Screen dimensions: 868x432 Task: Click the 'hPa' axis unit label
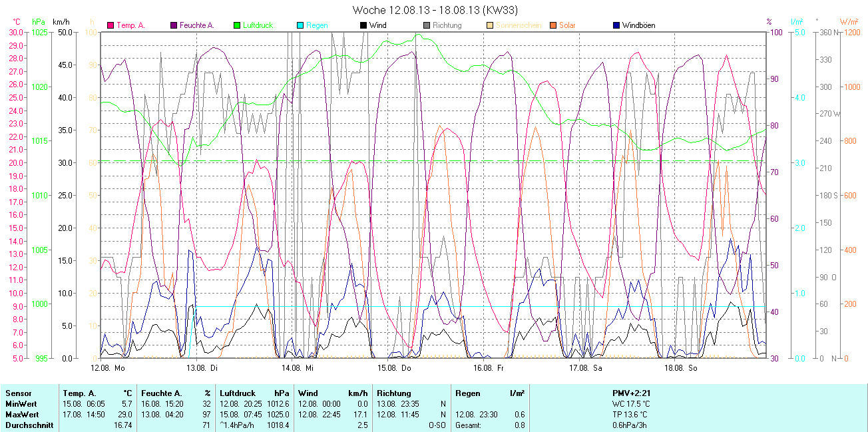pyautogui.click(x=40, y=22)
